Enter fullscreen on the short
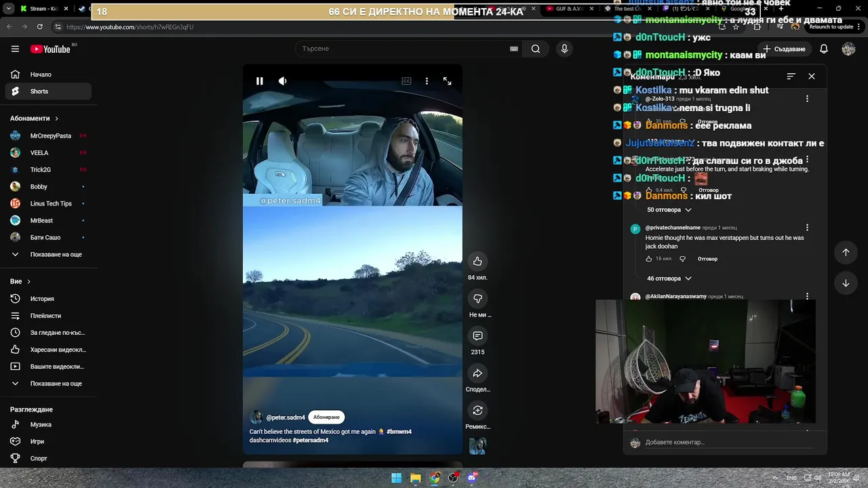Image resolution: width=868 pixels, height=488 pixels. pyautogui.click(x=447, y=81)
